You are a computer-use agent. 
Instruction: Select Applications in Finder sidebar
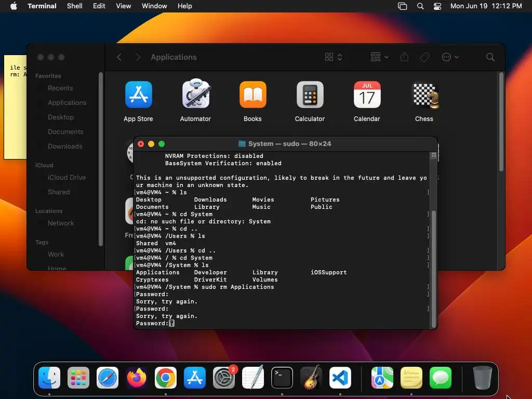click(x=67, y=102)
